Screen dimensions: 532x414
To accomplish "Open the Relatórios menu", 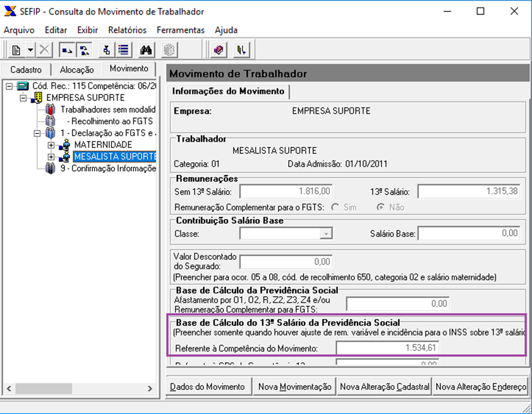I will pos(127,30).
